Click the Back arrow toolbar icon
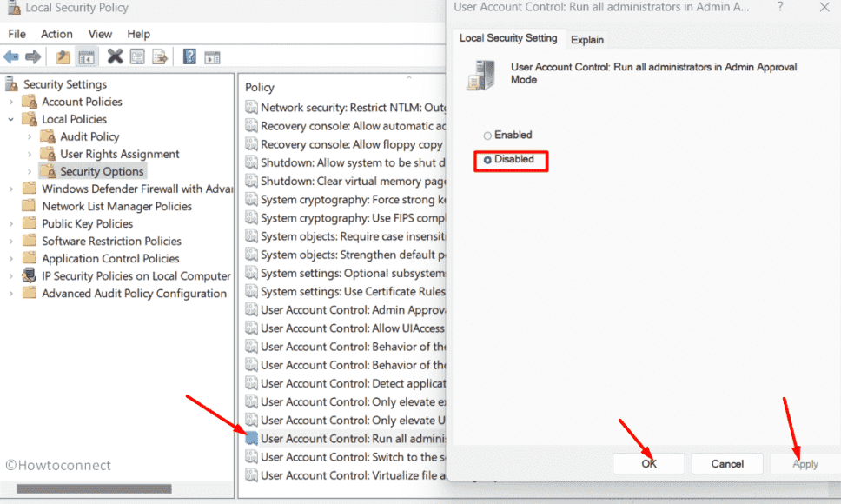 [x=10, y=56]
